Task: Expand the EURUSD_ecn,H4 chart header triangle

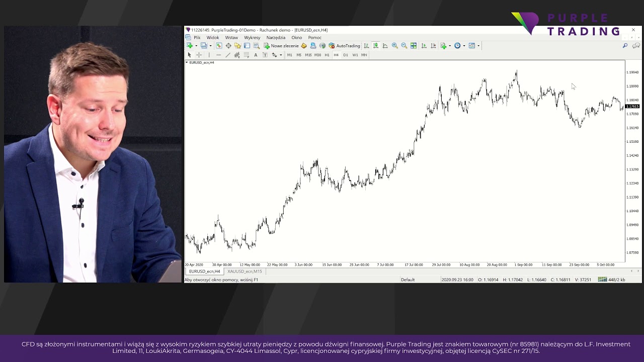Action: pos(187,62)
